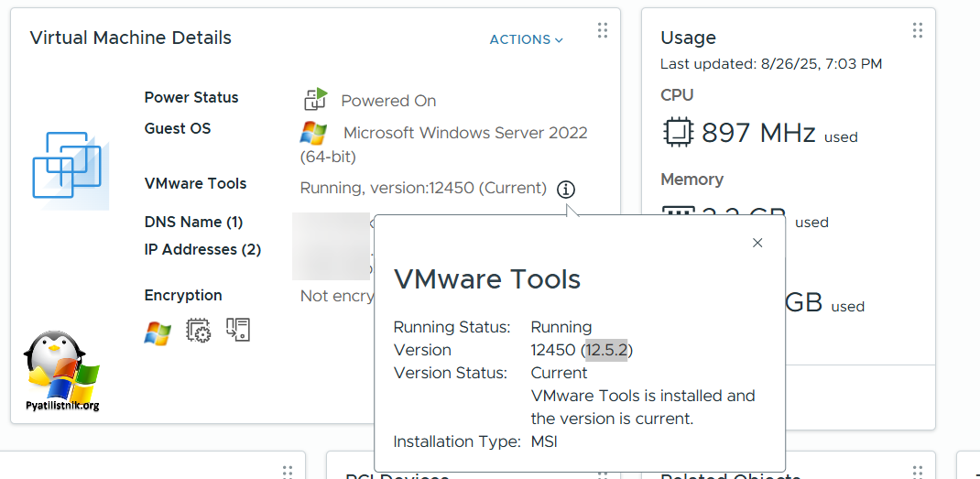Click Usage card drag handle
The image size is (980, 479).
[917, 30]
